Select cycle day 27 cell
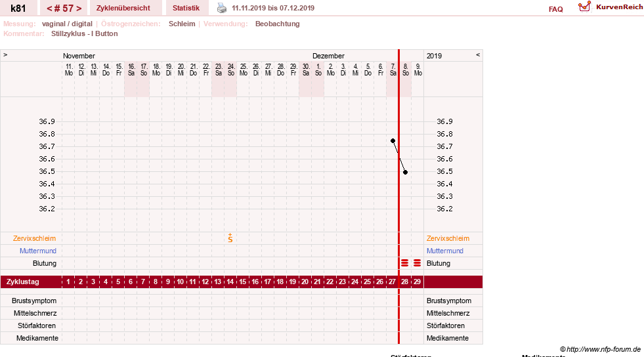 (x=392, y=282)
